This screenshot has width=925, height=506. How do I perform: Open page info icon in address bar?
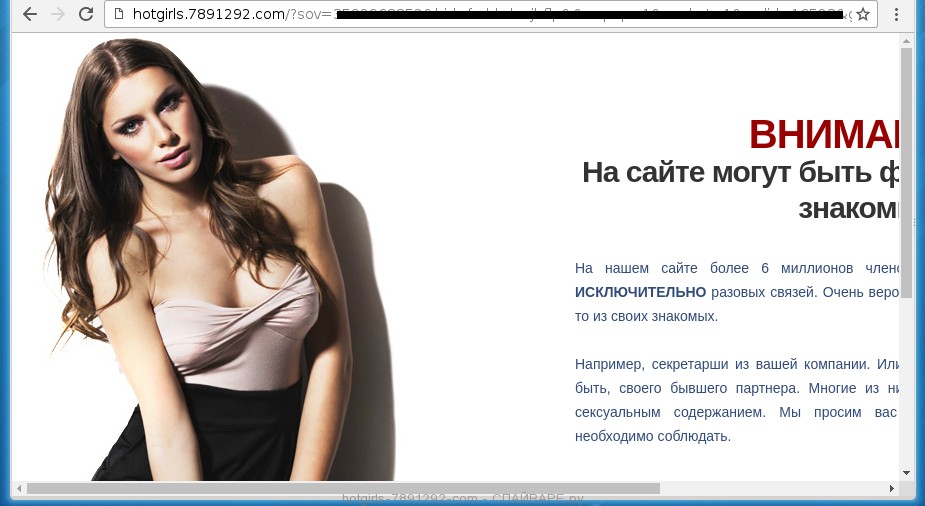coord(119,14)
